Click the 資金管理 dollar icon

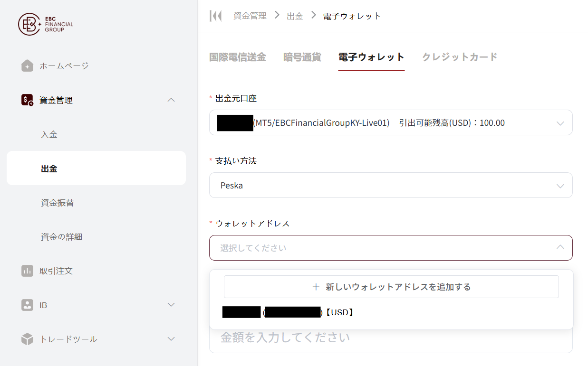[x=28, y=100]
